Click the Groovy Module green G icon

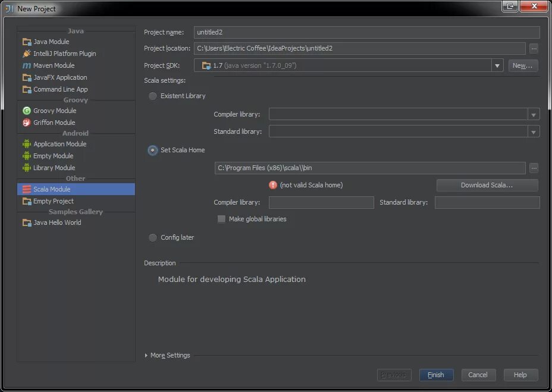pyautogui.click(x=27, y=111)
